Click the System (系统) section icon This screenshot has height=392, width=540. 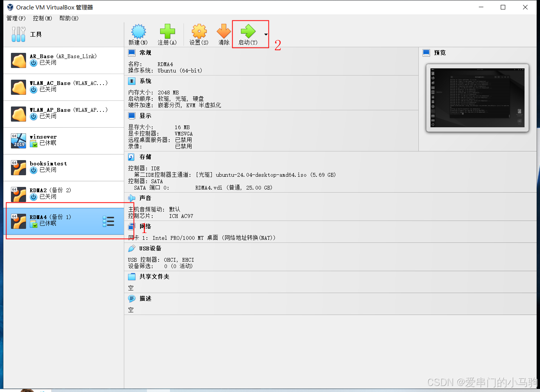point(131,81)
